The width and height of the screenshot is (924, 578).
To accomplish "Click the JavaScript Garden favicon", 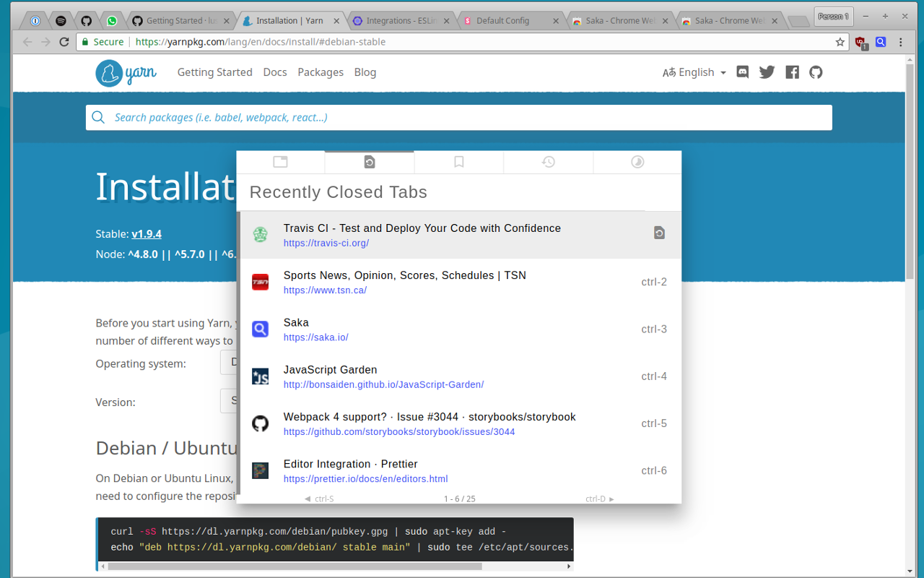I will pyautogui.click(x=260, y=376).
